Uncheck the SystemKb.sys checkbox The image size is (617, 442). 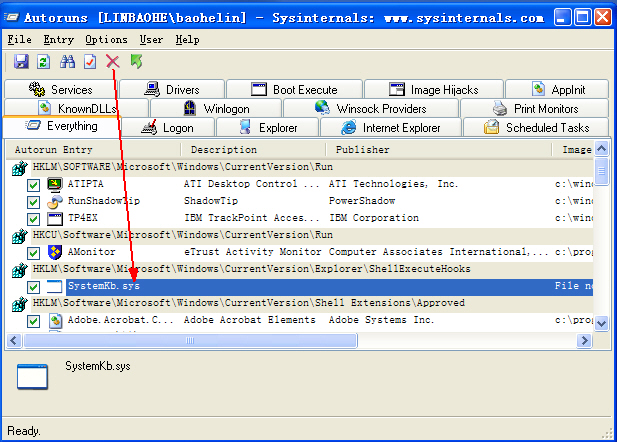(33, 287)
